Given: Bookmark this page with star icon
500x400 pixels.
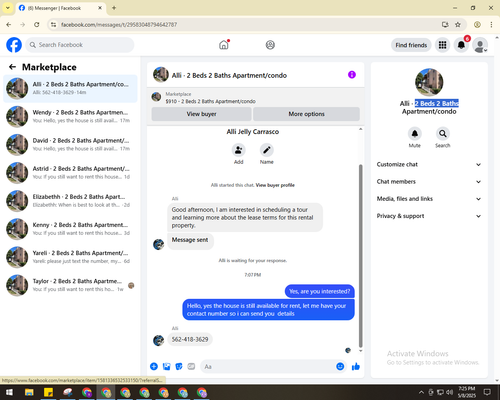Looking at the screenshot, I should click(458, 24).
